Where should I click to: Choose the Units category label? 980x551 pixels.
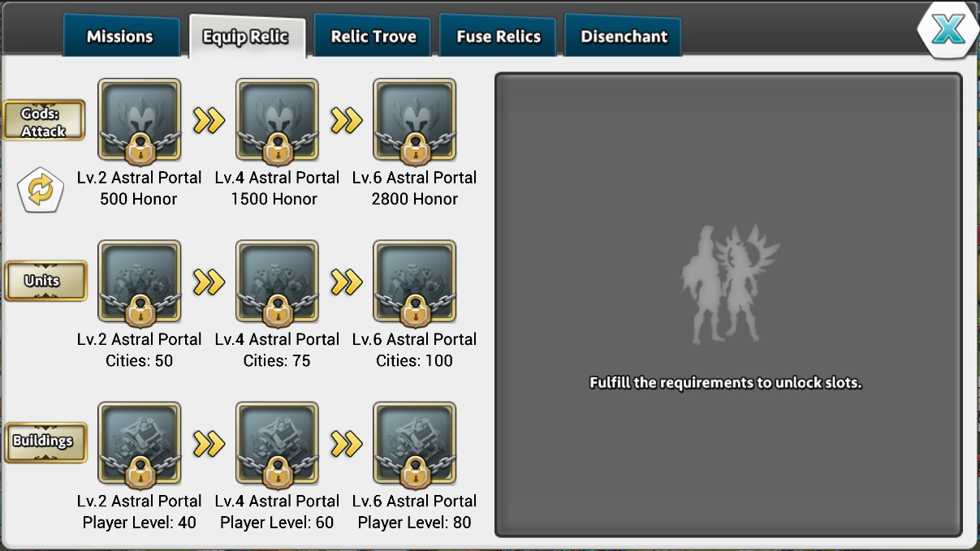[44, 281]
